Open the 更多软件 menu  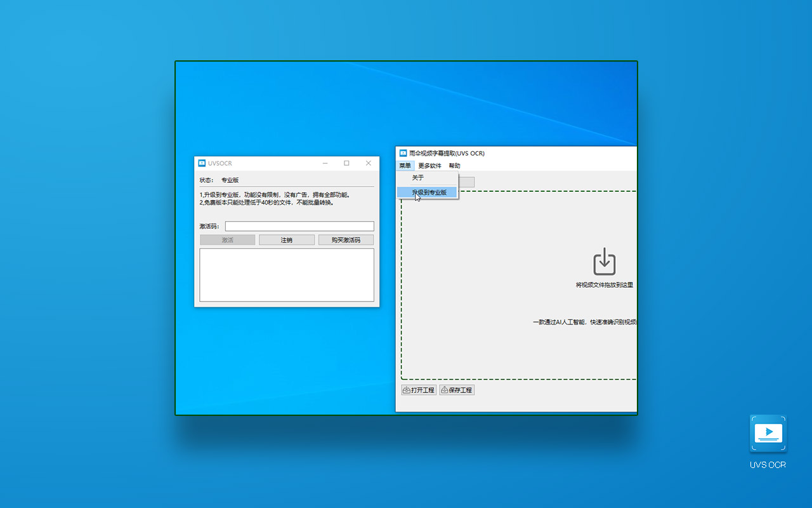pos(429,166)
